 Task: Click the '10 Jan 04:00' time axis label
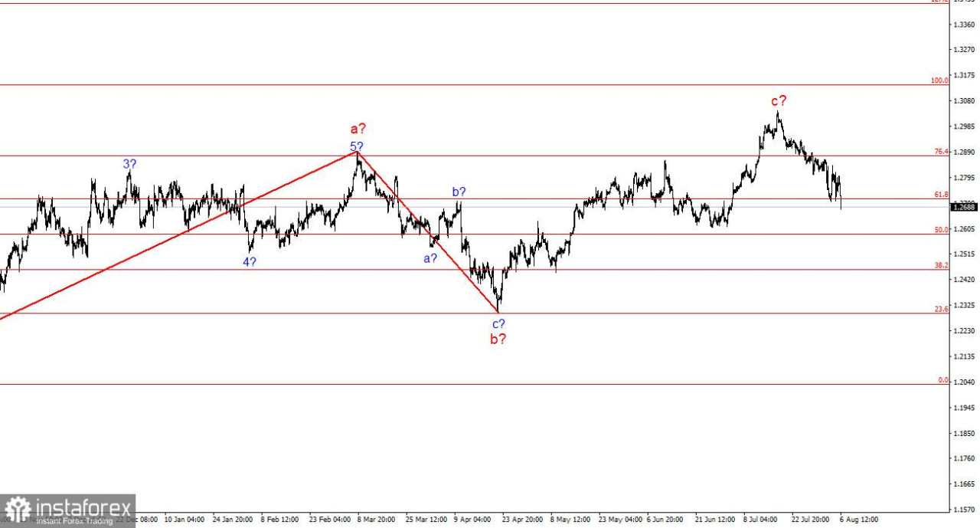pos(184,519)
